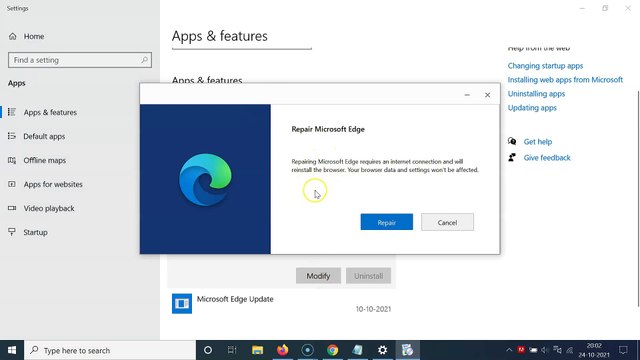Image resolution: width=640 pixels, height=360 pixels.
Task: Open the Updating apps help link
Action: [x=532, y=108]
